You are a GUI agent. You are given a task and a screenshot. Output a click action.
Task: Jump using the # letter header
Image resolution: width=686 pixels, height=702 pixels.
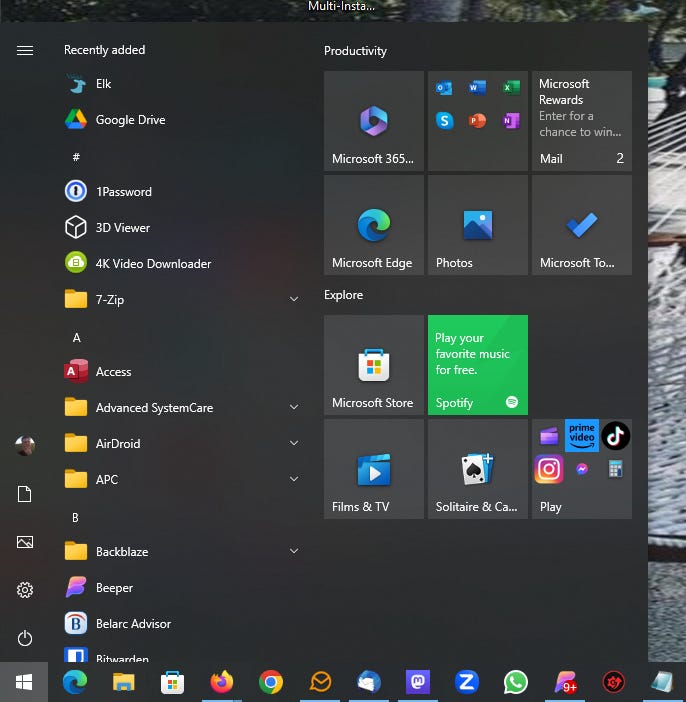(x=76, y=157)
